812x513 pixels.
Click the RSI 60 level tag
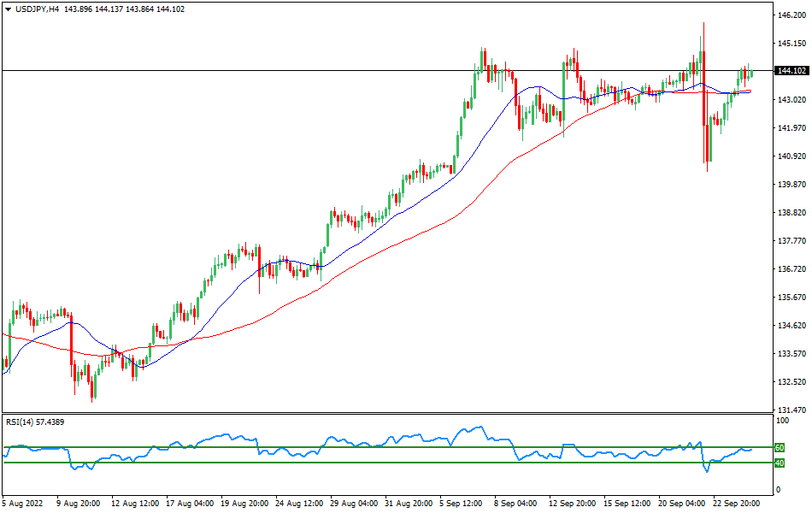pos(780,447)
